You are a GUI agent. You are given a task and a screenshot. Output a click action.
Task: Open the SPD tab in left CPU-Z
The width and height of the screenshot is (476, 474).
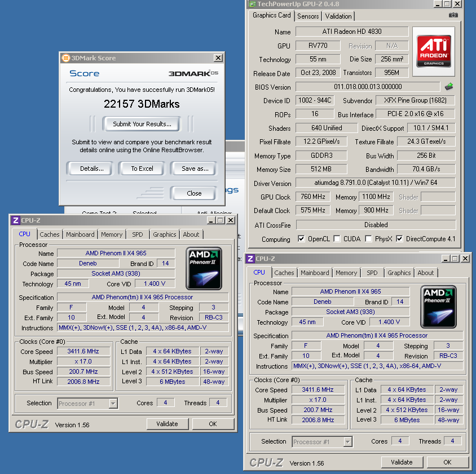(138, 234)
